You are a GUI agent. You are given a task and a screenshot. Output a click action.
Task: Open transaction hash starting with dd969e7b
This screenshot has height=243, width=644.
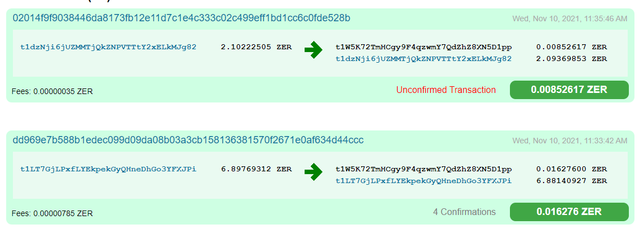click(188, 140)
